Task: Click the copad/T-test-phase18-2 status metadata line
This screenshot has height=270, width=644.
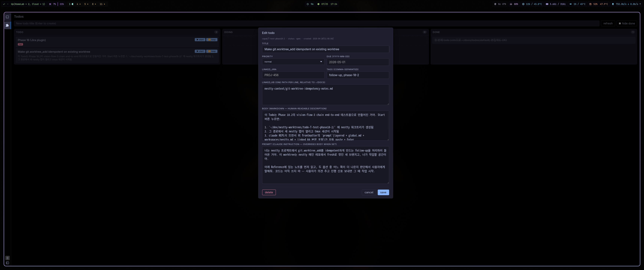Action: [x=297, y=39]
